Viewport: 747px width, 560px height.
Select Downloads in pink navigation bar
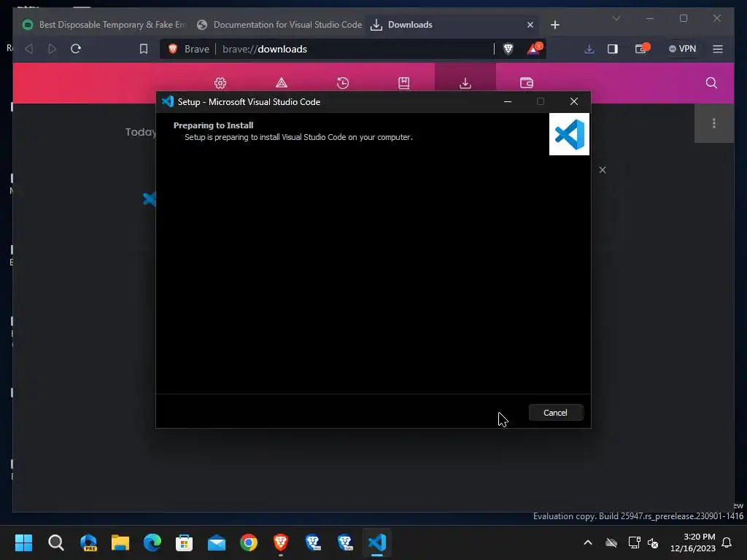[465, 83]
